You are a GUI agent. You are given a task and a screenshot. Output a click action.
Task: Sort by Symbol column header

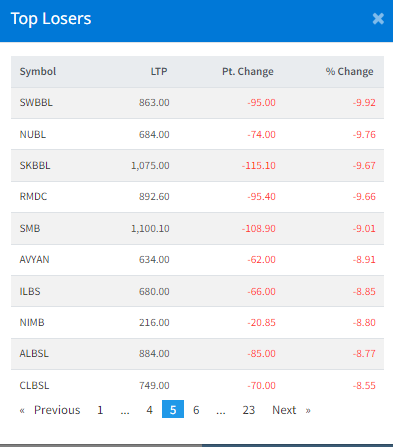pos(38,71)
